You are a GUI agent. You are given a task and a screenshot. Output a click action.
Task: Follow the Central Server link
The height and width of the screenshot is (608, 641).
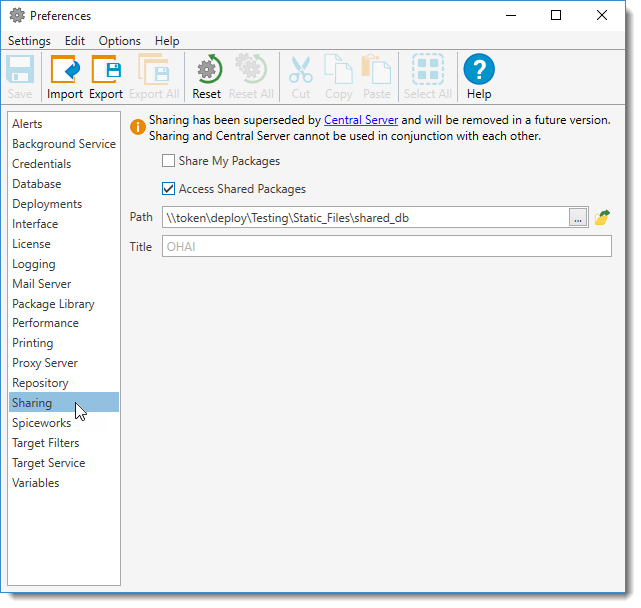point(361,120)
